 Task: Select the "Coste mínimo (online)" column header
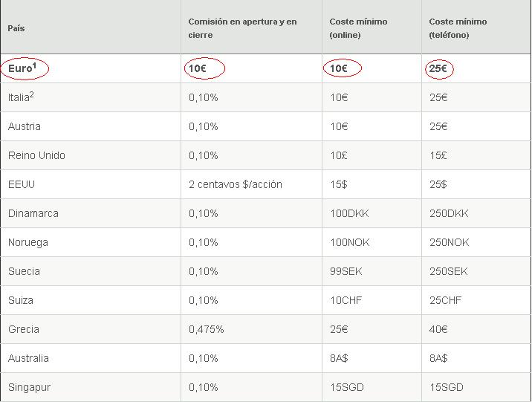pyautogui.click(x=358, y=28)
